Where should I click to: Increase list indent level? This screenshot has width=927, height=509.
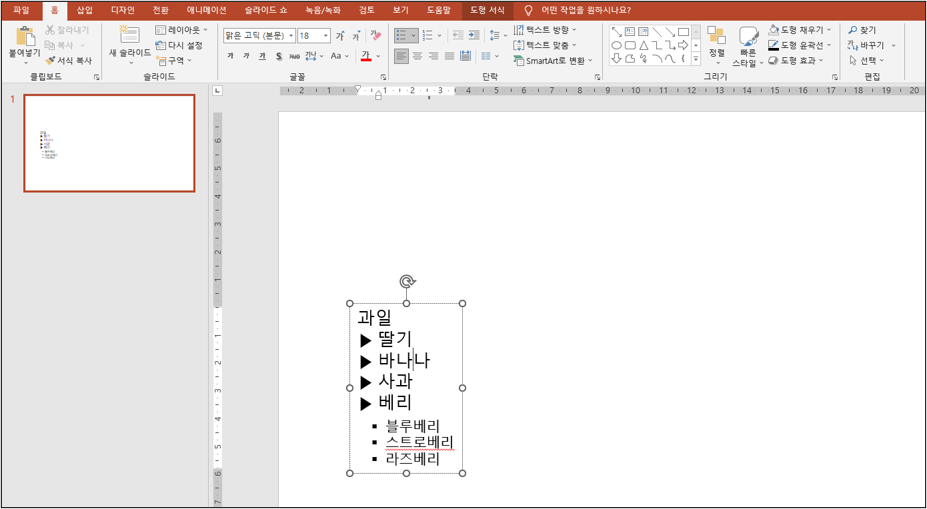coord(473,35)
